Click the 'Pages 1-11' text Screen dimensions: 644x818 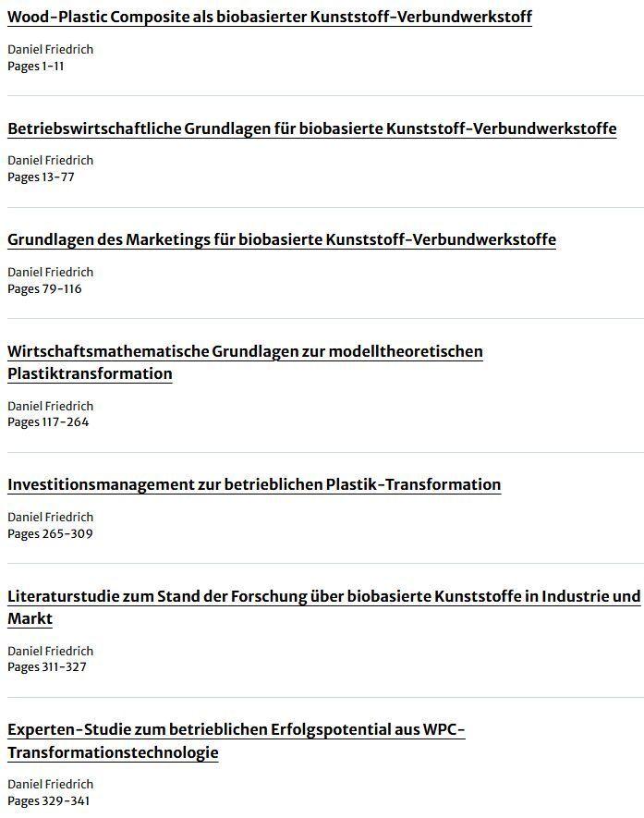[x=35, y=67]
